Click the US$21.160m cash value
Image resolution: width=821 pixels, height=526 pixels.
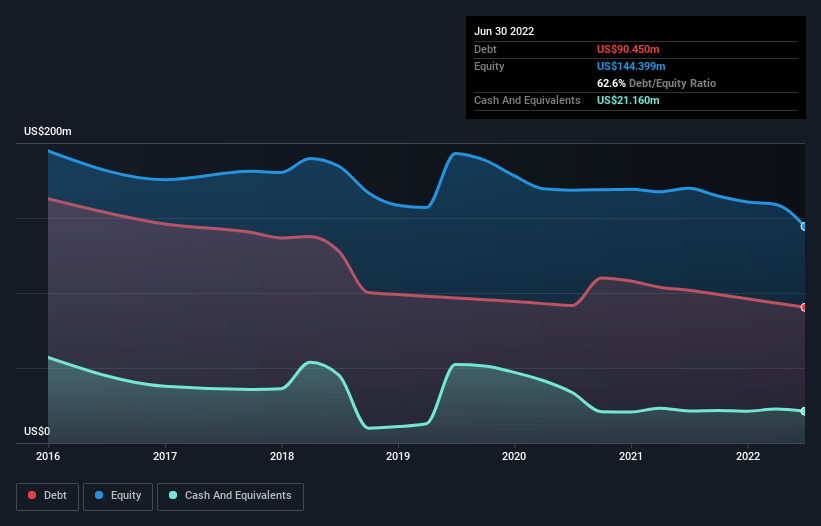tap(628, 100)
